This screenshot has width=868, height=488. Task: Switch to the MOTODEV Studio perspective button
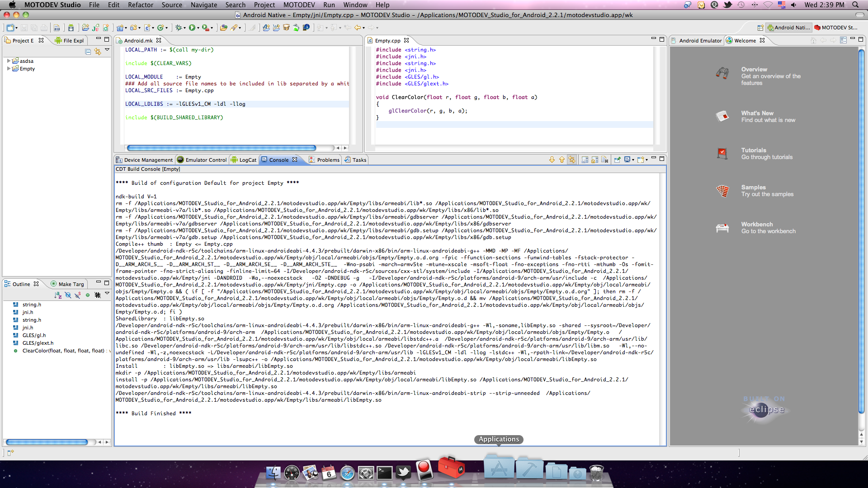(x=835, y=28)
